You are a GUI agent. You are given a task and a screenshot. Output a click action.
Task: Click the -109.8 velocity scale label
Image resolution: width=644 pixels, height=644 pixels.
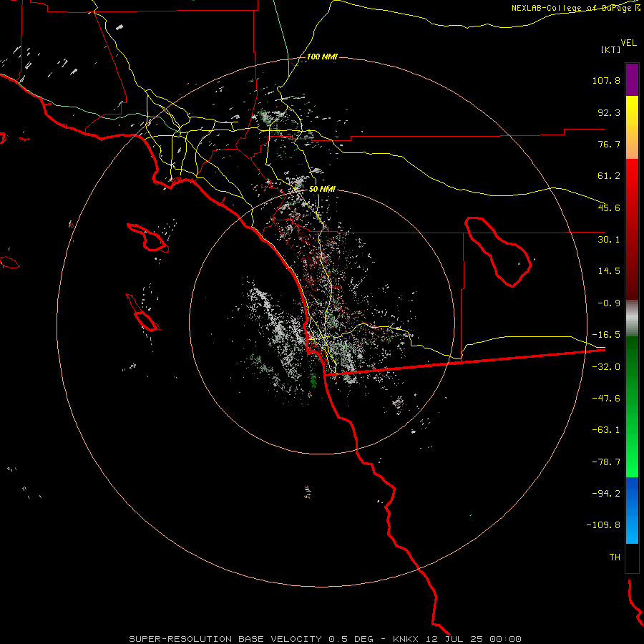point(603,525)
